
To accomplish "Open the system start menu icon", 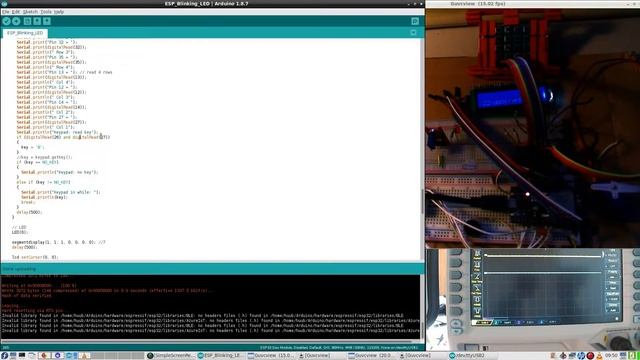I will point(4,356).
